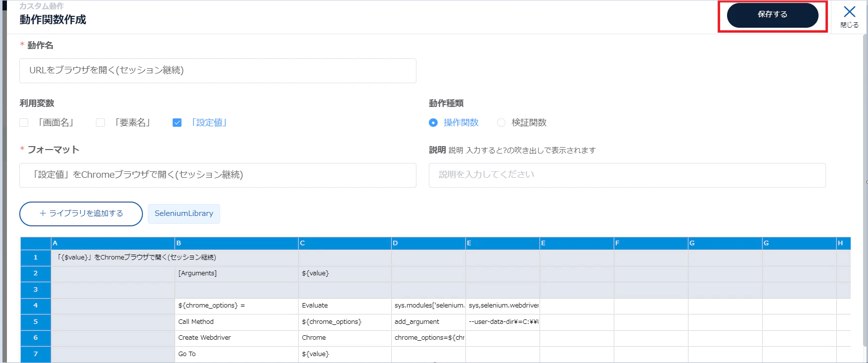Click the [Arguments] cell
868x363 pixels.
pyautogui.click(x=236, y=274)
